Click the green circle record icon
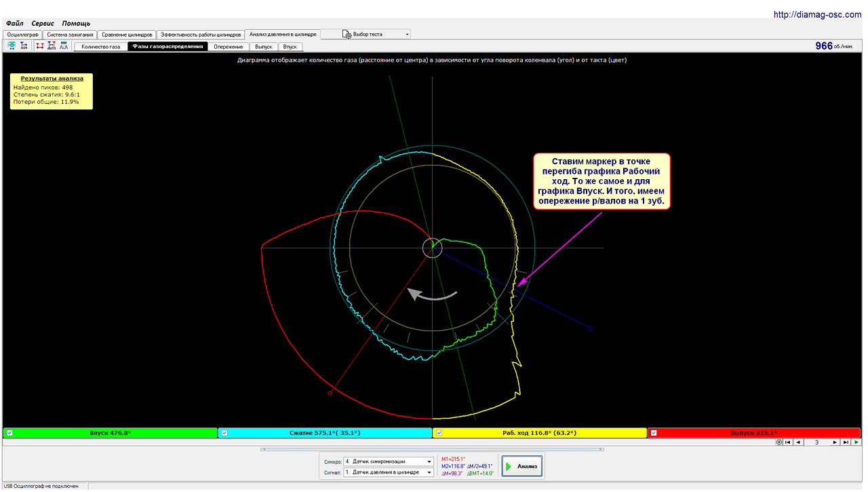Screen dimensions: 868x492 780,442
